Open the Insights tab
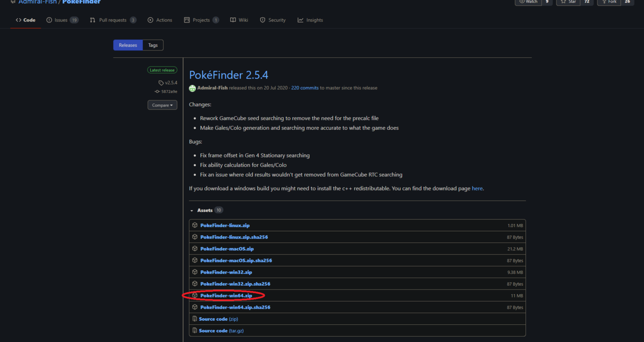The image size is (644, 342). point(310,20)
